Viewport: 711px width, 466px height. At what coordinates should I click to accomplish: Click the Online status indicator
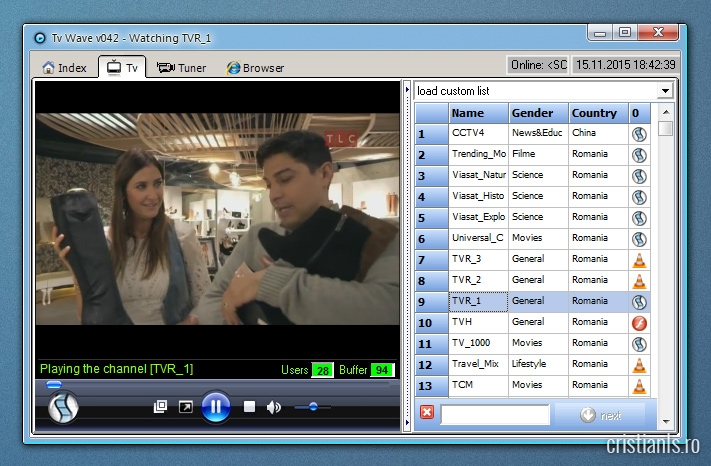(x=538, y=65)
